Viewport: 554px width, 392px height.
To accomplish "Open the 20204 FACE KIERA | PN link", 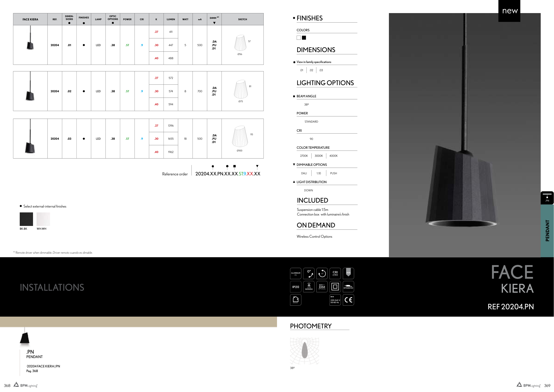I will point(43,366).
